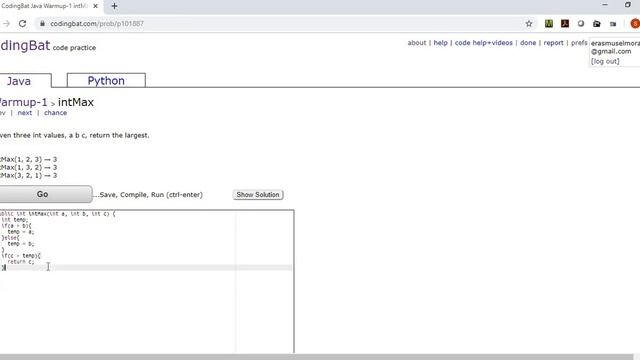
Task: Click the circular extension icon
Action: 581,24
